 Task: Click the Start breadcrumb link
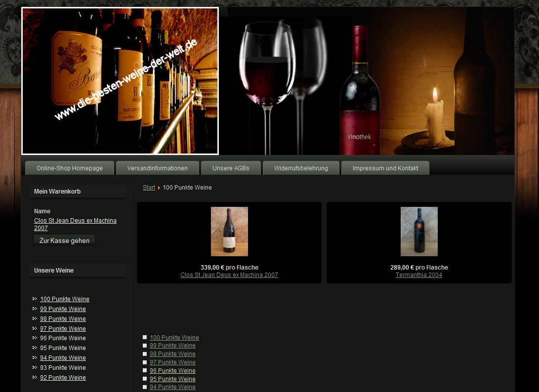149,188
